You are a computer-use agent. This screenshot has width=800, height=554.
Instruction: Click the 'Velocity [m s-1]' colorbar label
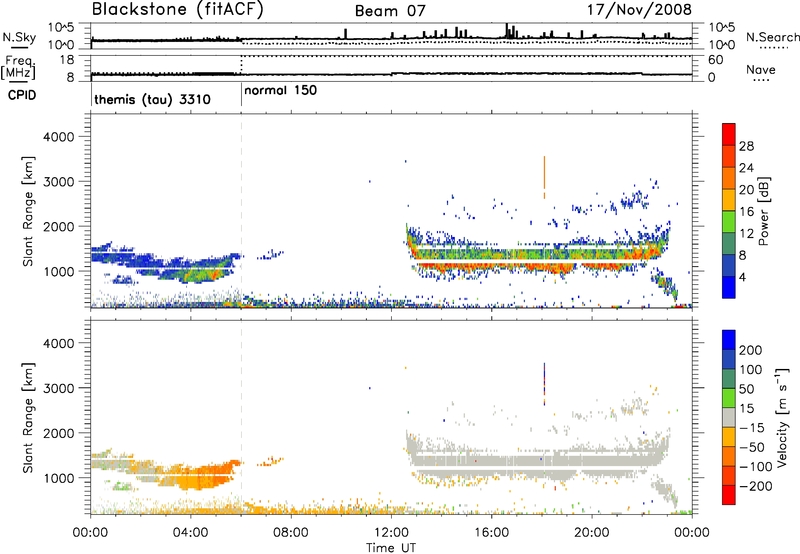coord(782,417)
